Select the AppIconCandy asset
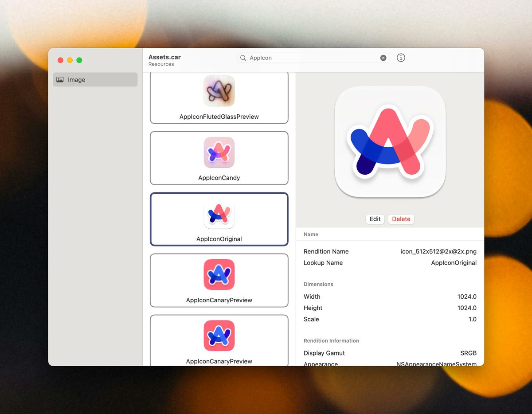Screen dimensions: 532x414 (x=219, y=158)
